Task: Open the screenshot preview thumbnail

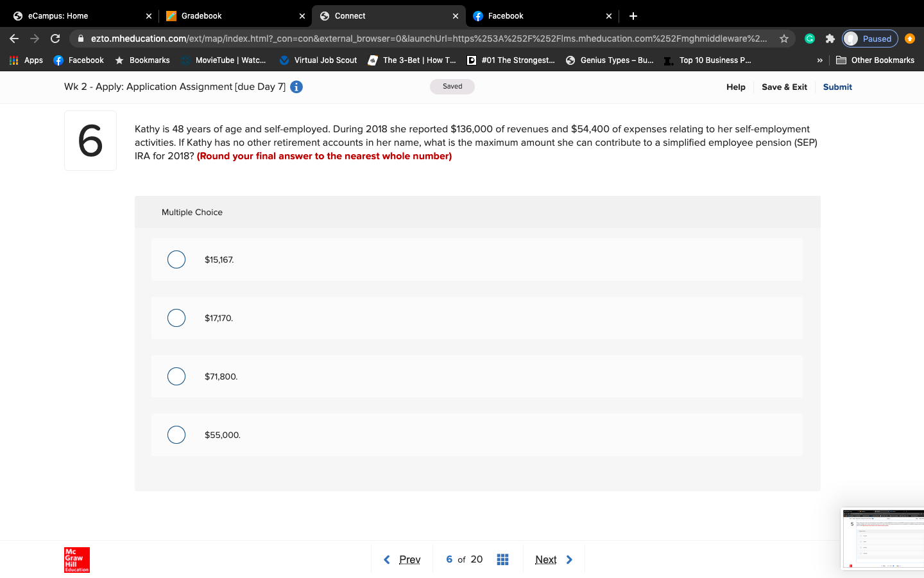Action: point(882,539)
